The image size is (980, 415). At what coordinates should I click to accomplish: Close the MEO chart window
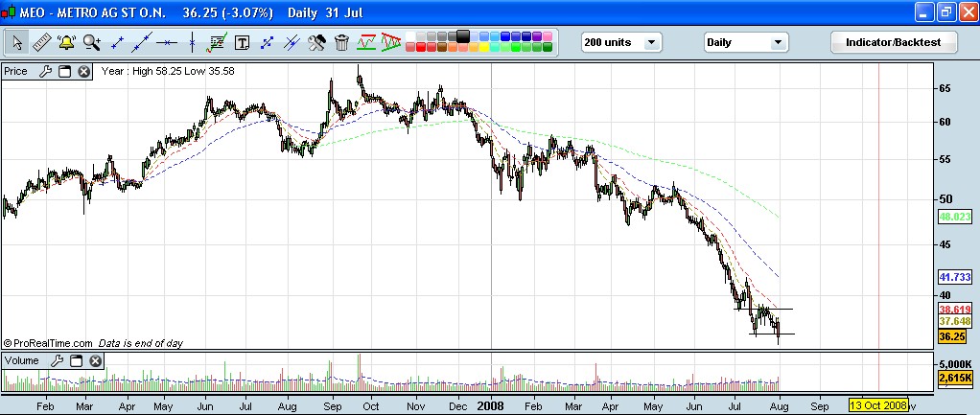pos(967,12)
